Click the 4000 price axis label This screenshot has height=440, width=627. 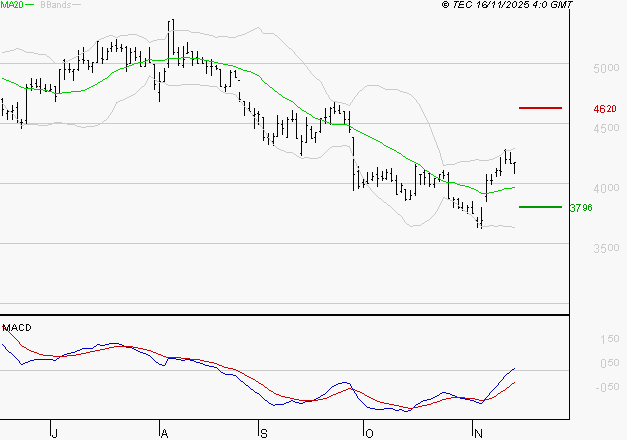coord(606,188)
